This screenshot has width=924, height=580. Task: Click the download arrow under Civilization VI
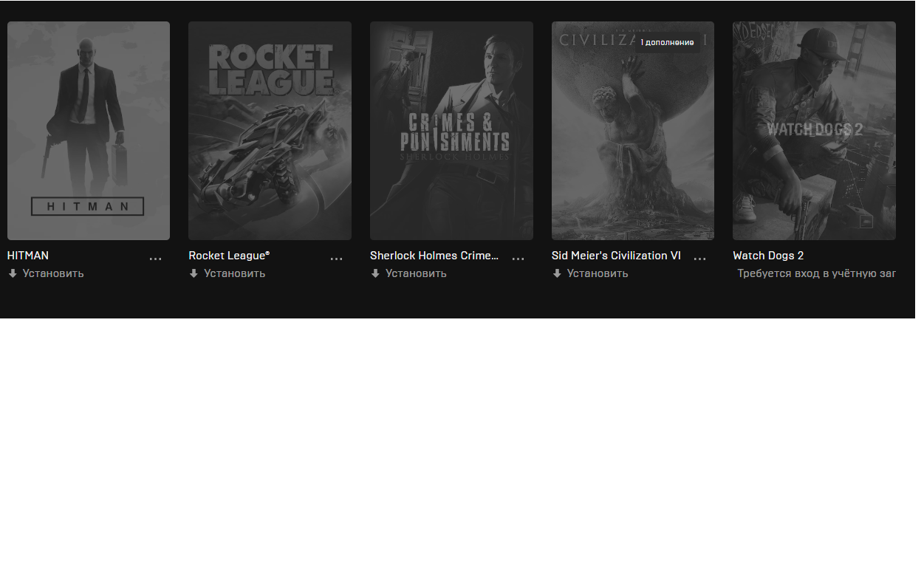pos(557,273)
